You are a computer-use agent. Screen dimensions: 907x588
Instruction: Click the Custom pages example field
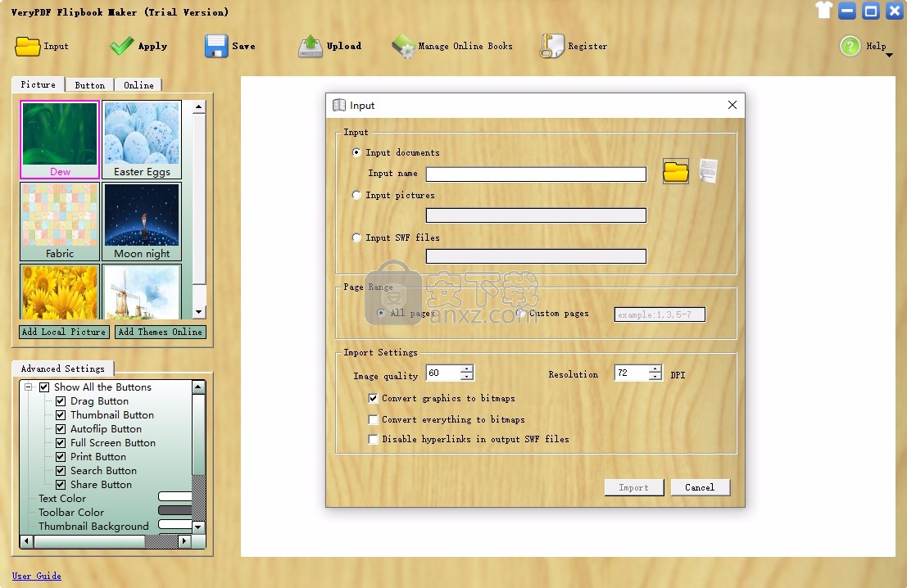[x=660, y=314]
